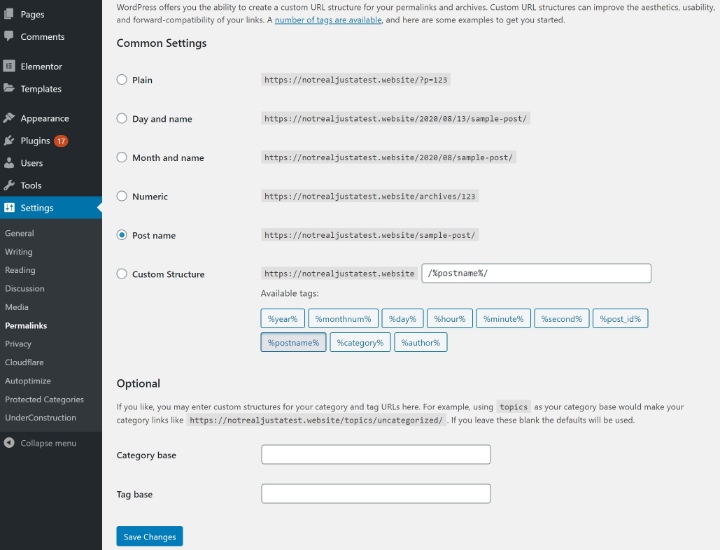The height and width of the screenshot is (550, 720).
Task: Choose the Day and name option
Action: (122, 118)
